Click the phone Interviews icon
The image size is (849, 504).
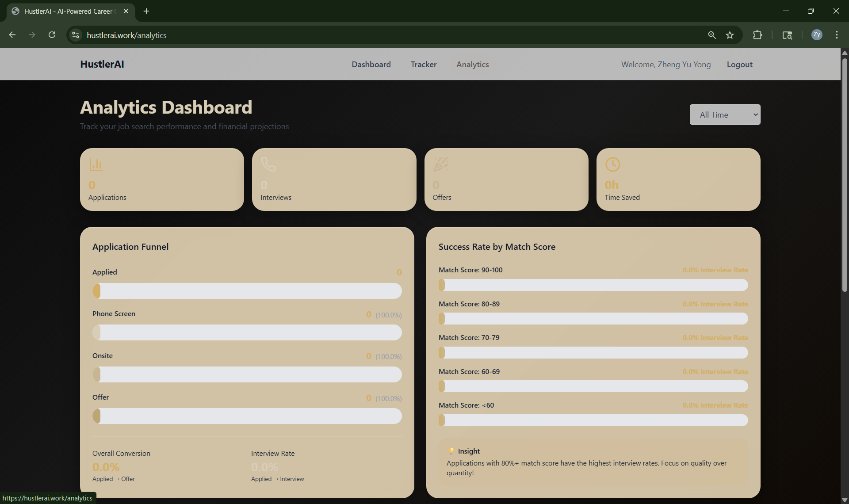coord(268,164)
